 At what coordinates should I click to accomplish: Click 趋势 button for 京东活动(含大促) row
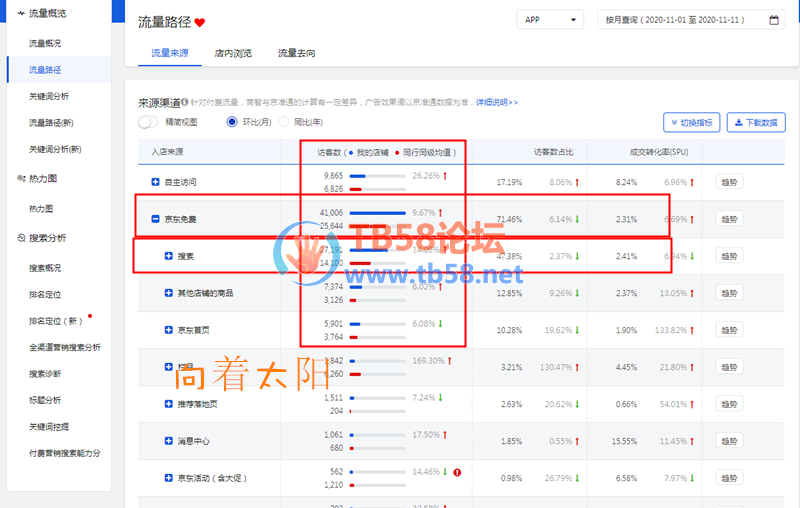729,478
